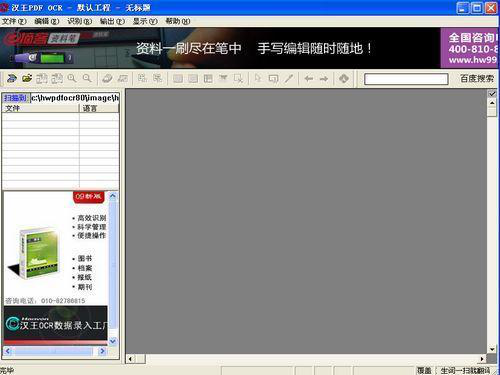The image size is (500, 375).
Task: Minimize the 汉王PDF OCR window
Action: (462, 8)
